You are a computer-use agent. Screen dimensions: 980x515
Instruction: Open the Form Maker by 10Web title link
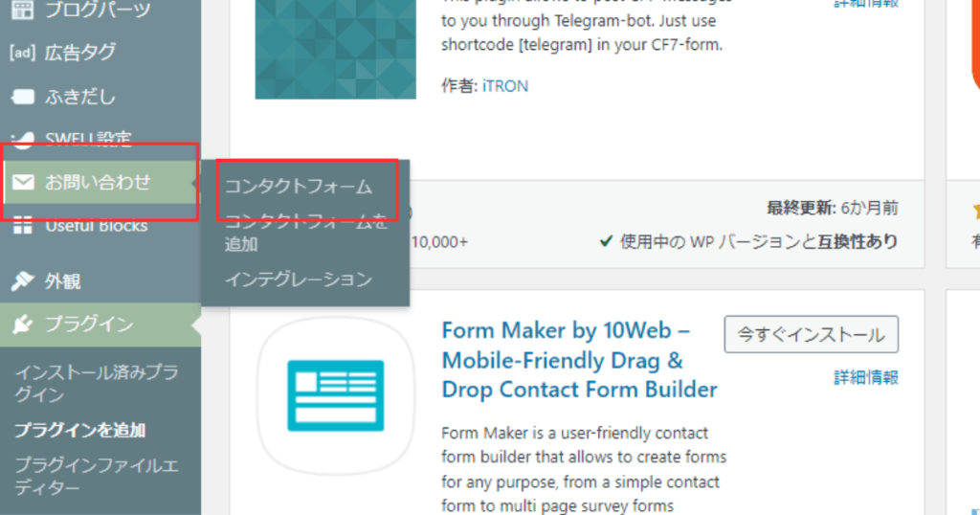[x=579, y=360]
